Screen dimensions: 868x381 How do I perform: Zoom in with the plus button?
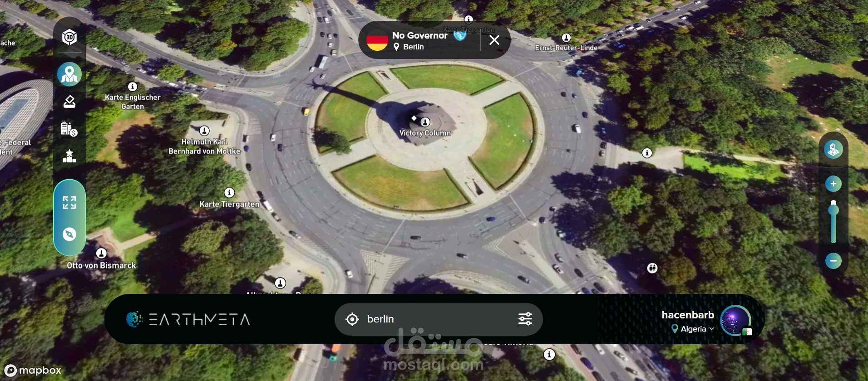[833, 184]
